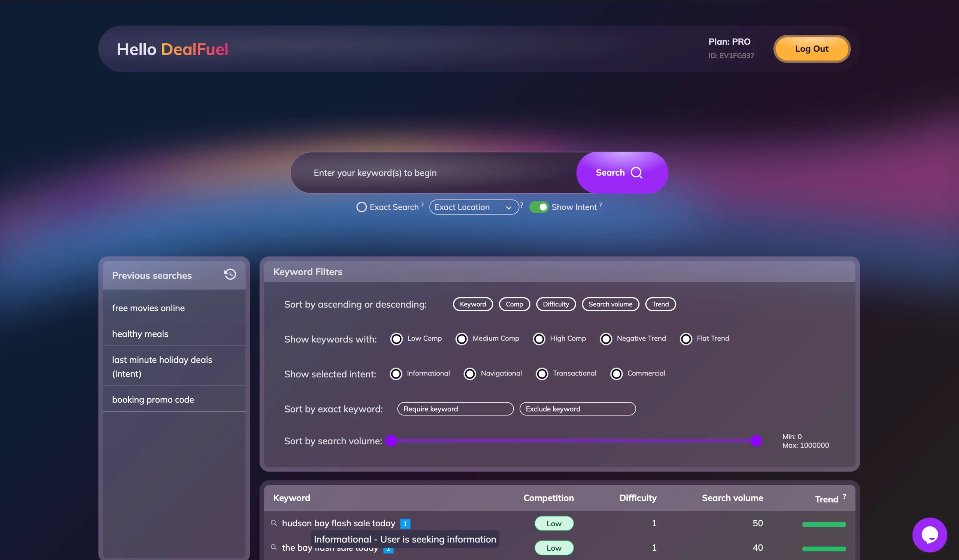Click the search volume slider track
The height and width of the screenshot is (560, 959).
574,441
